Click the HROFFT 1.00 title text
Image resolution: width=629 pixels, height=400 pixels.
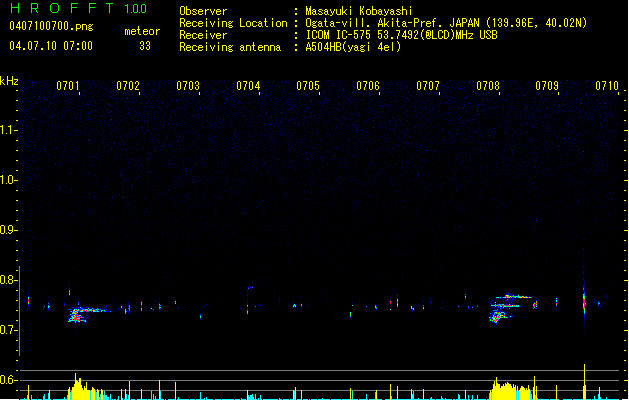pos(78,8)
